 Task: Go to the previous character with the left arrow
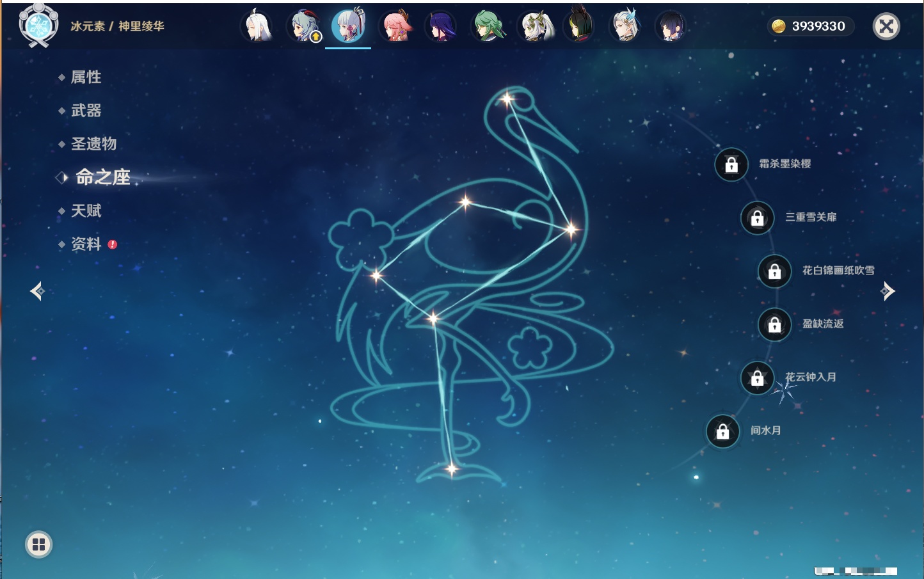point(37,291)
